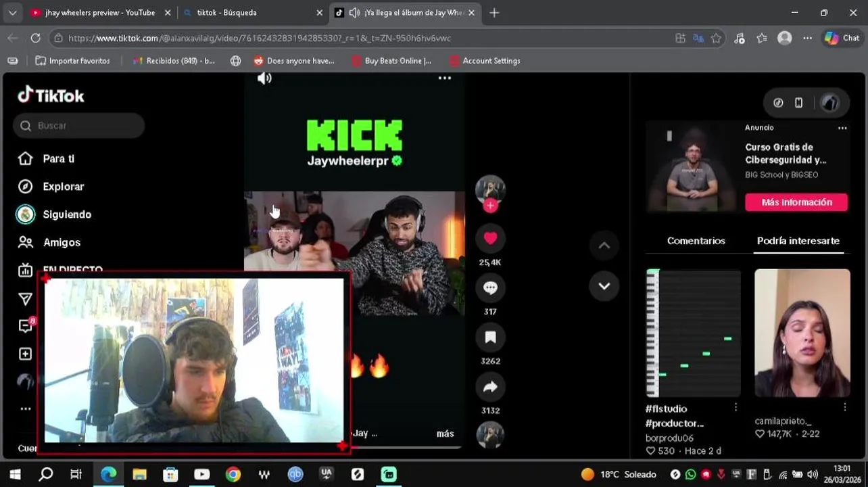Open the 'Recibidos (849)' bookmark
The height and width of the screenshot is (487, 868).
pyautogui.click(x=174, y=61)
